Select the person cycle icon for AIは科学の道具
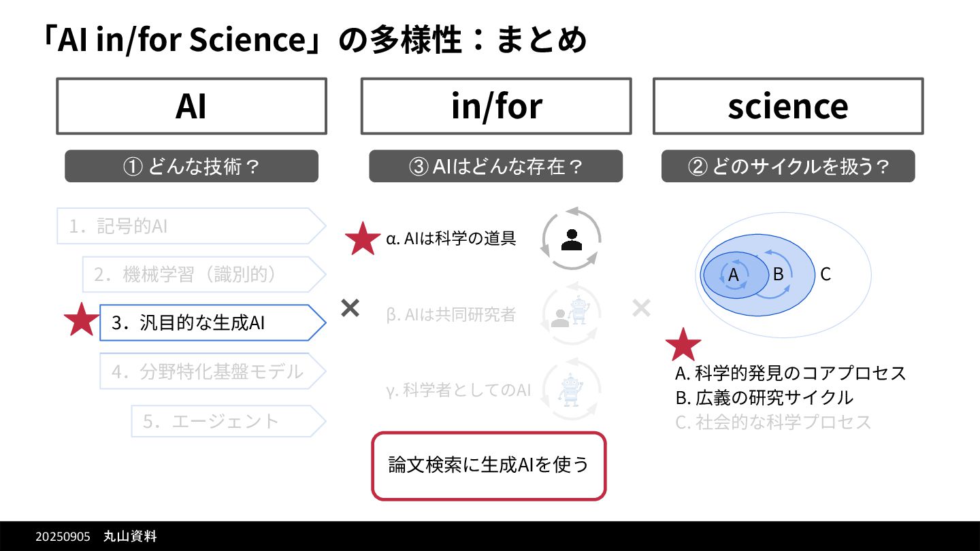 pos(572,239)
